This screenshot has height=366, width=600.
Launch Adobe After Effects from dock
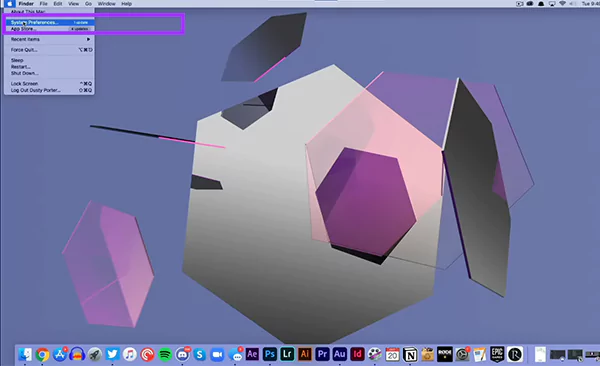coord(252,354)
